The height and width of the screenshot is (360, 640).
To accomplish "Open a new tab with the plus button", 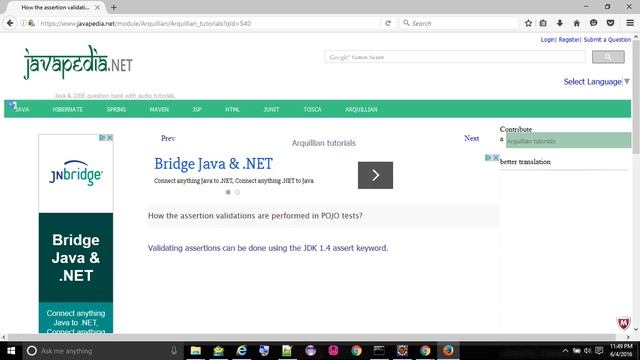I will click(113, 7).
